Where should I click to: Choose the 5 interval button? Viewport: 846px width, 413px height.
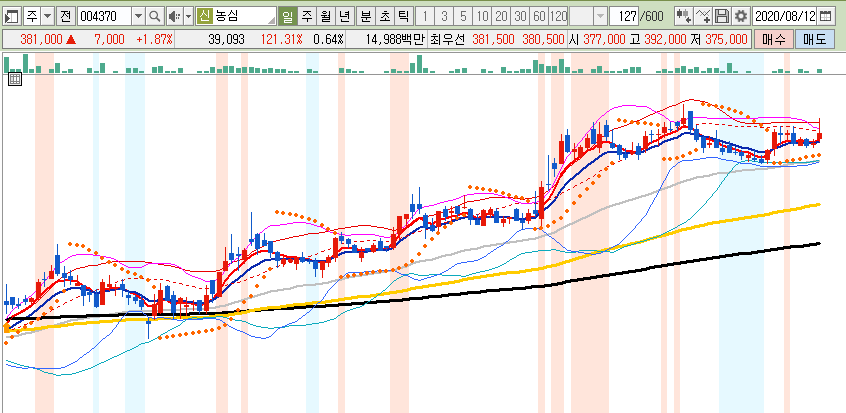coord(463,16)
